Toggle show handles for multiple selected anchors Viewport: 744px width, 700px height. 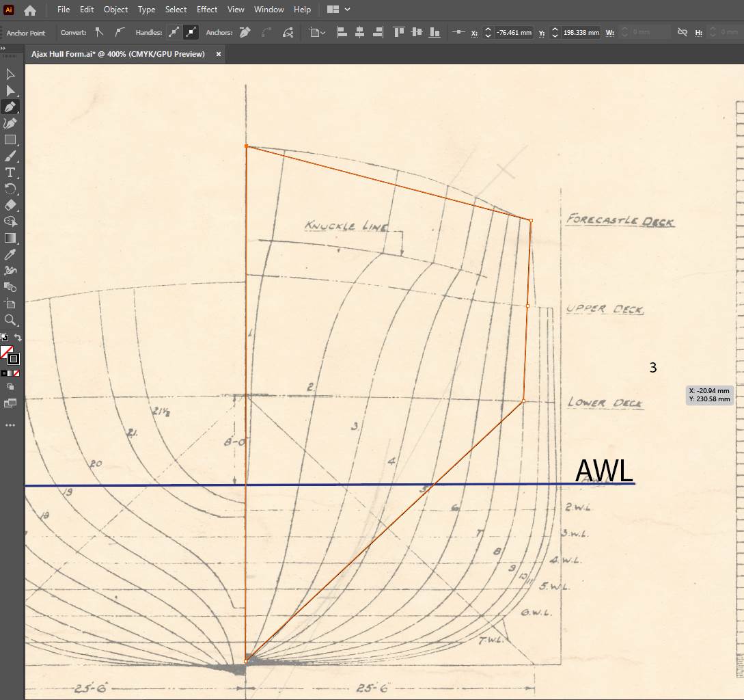(x=174, y=32)
